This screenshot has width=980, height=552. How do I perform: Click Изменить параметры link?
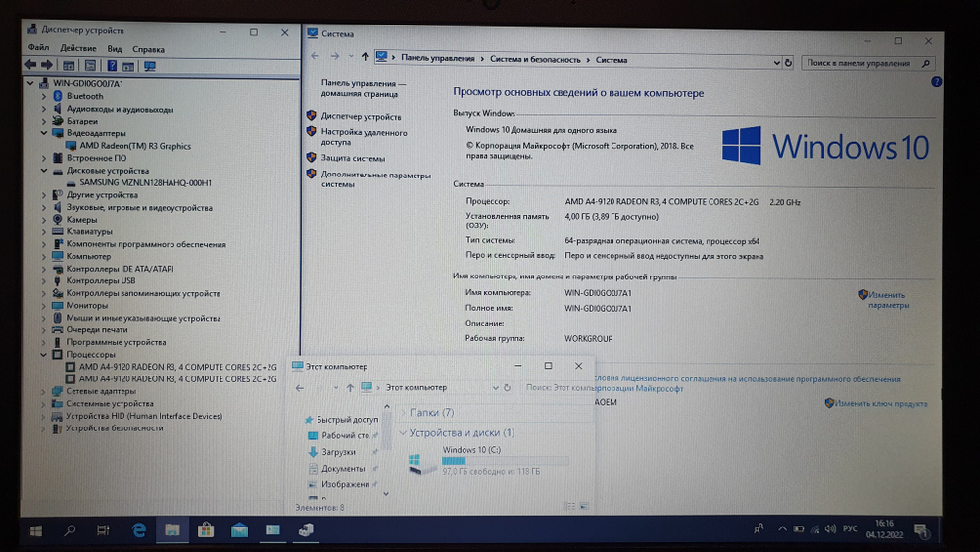(x=888, y=300)
